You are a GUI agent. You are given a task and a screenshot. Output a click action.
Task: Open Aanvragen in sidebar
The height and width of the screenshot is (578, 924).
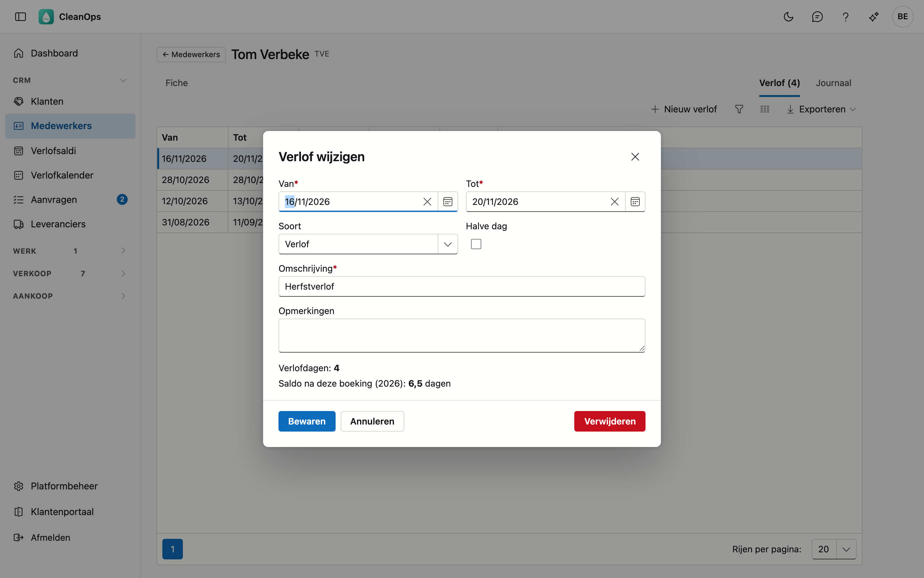tap(70, 199)
